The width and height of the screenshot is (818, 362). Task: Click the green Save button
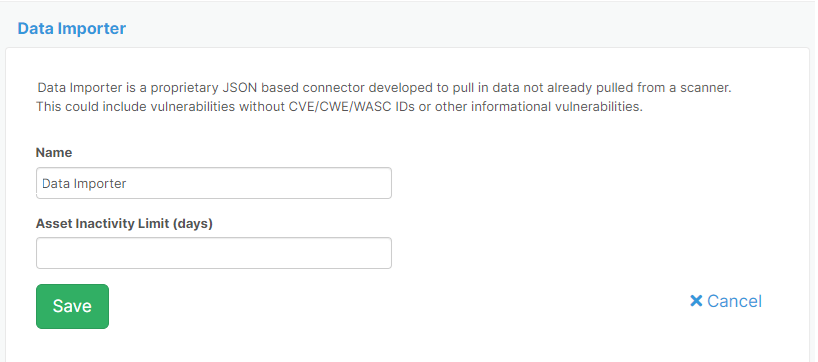pyautogui.click(x=72, y=306)
